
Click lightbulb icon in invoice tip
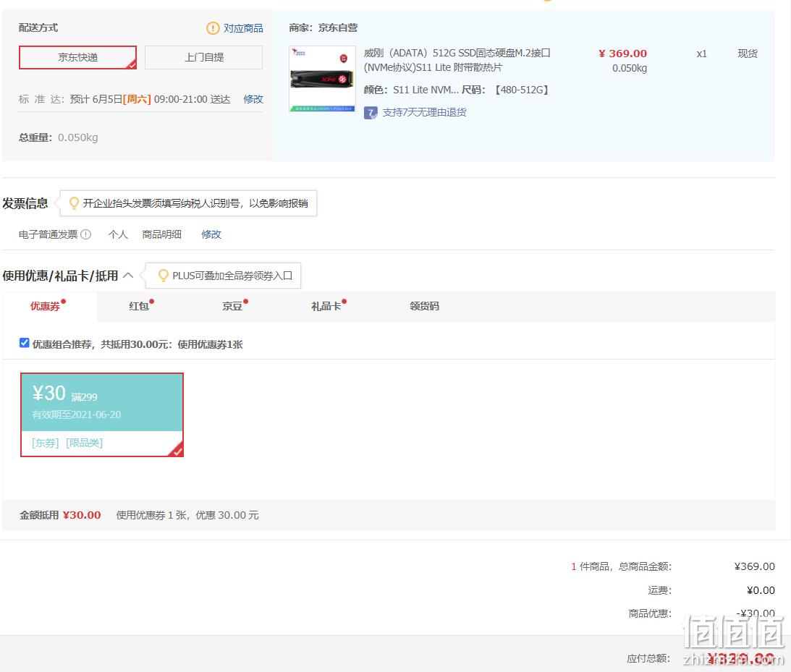(x=74, y=203)
